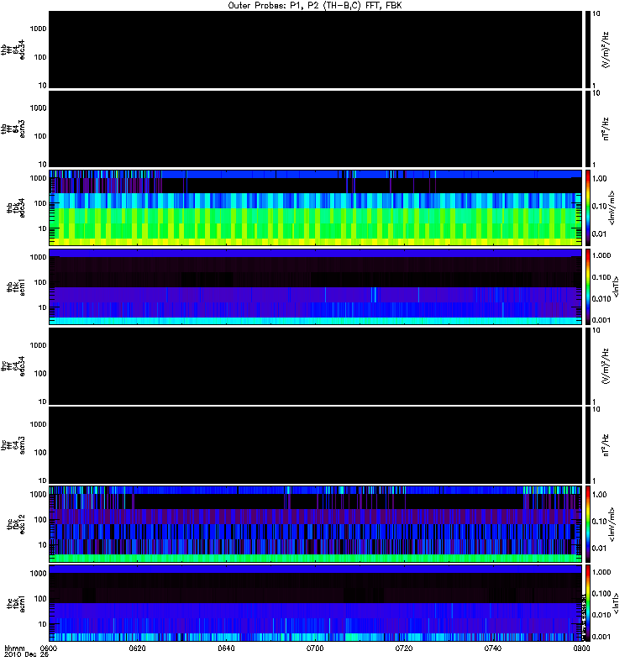Click inside the thb fbk scm1 spectrogram
630x672 pixels.
tap(315, 286)
